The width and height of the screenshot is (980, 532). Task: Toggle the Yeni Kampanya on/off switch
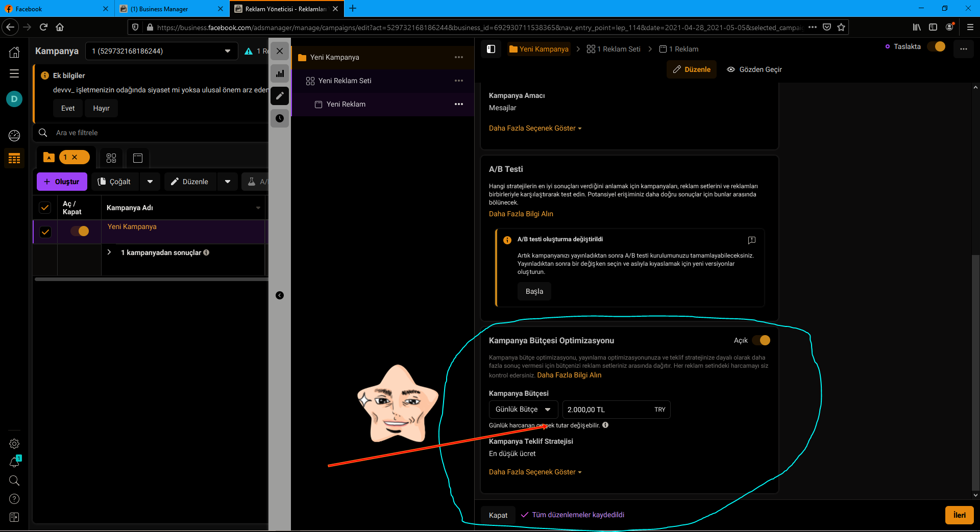(x=80, y=231)
